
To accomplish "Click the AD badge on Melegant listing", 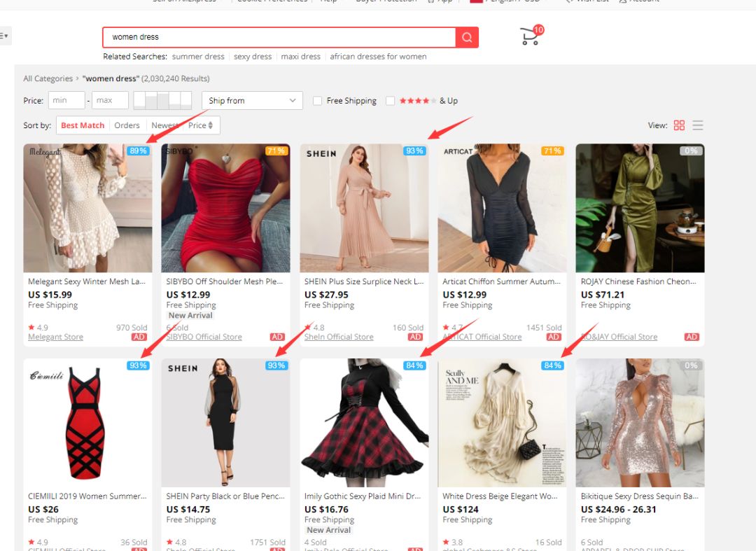I will 139,337.
